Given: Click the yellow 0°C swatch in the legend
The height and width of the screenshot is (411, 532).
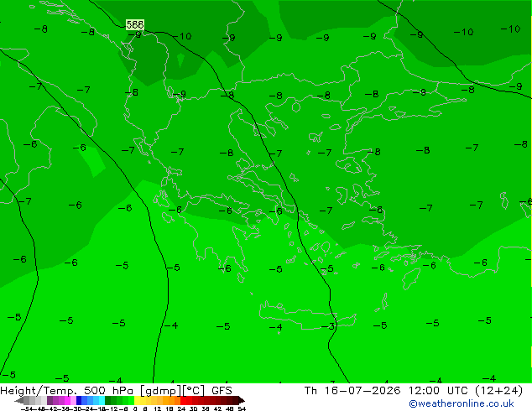Looking at the screenshot, I should 137,400.
